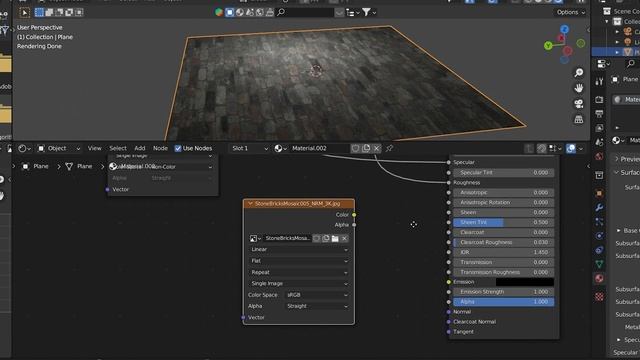The width and height of the screenshot is (640, 360).
Task: Open properties editor display mode dropdown
Action: point(603,64)
